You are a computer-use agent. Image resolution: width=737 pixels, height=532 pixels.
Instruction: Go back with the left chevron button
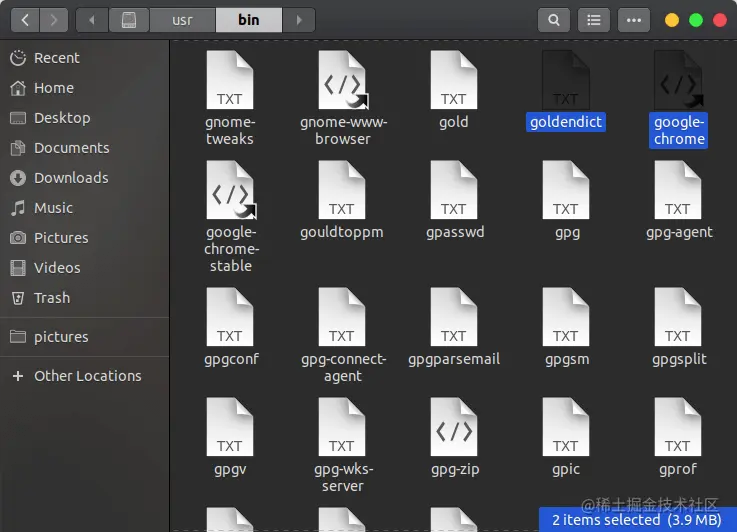pyautogui.click(x=25, y=20)
